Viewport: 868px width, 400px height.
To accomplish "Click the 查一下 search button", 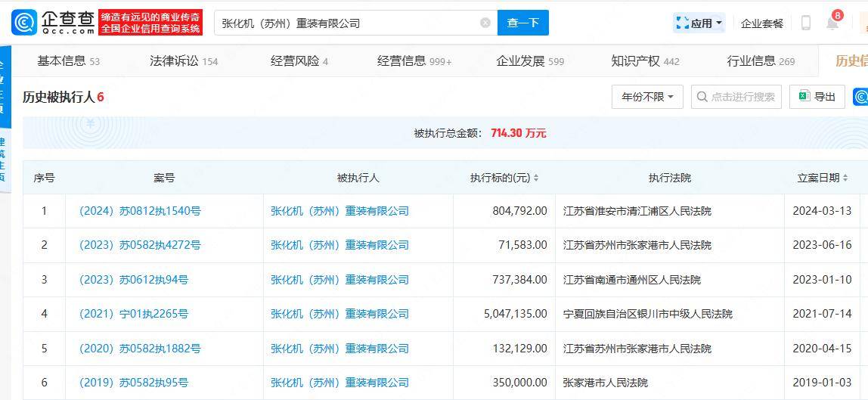I will (523, 23).
